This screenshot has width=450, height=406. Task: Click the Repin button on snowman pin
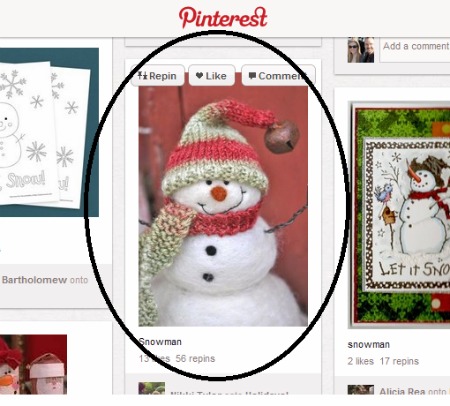click(x=158, y=76)
